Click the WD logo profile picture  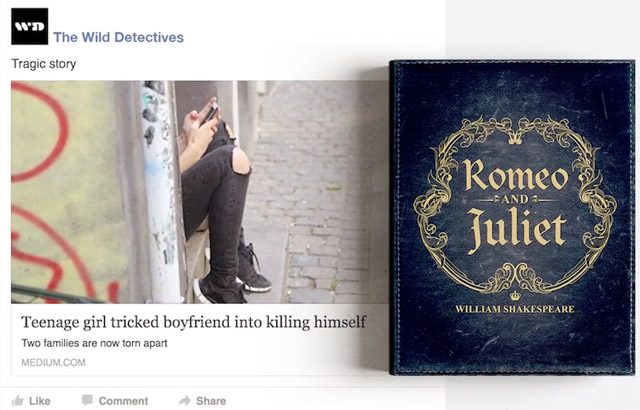point(29,26)
